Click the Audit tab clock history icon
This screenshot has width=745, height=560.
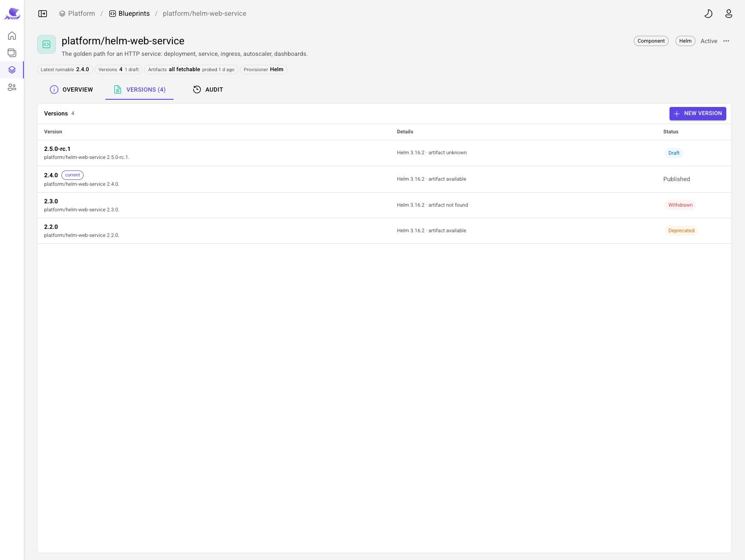(197, 89)
